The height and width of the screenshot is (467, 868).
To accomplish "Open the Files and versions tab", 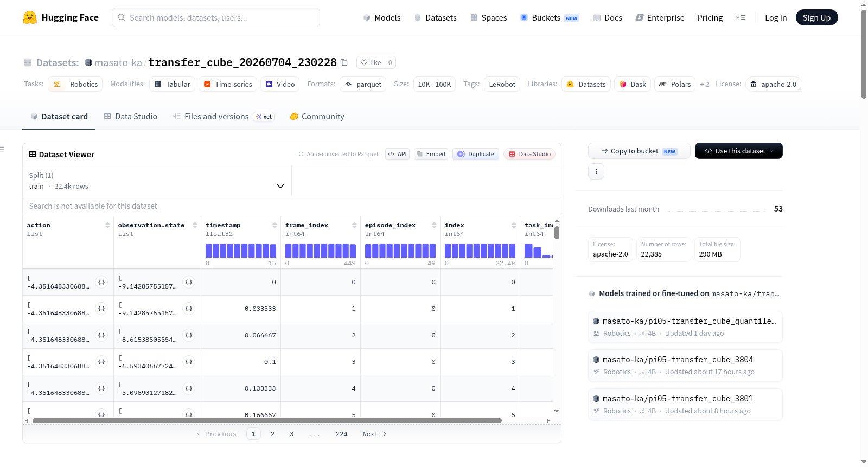I will 224,117.
